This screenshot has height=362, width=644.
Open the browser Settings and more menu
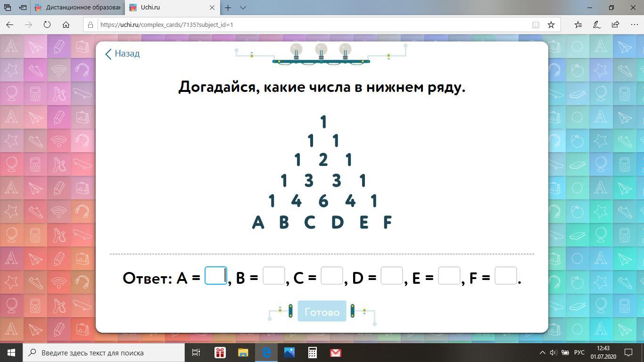(x=634, y=25)
